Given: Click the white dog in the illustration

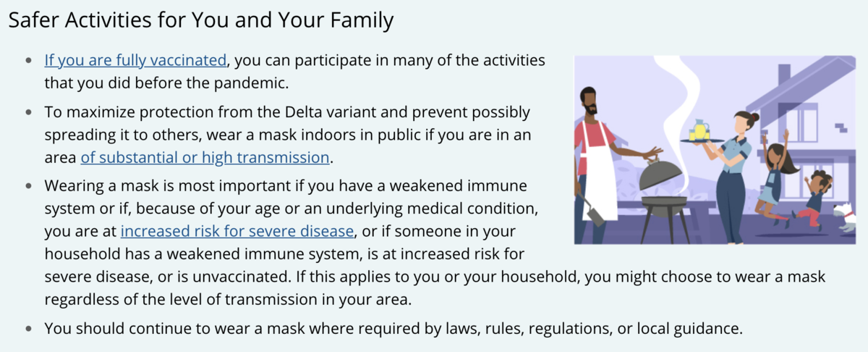Looking at the screenshot, I should pyautogui.click(x=844, y=215).
